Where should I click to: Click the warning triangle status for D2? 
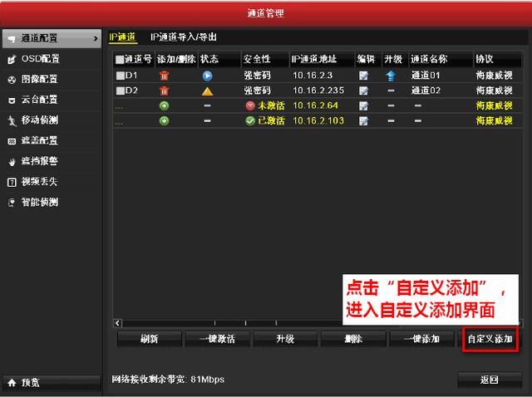click(207, 91)
